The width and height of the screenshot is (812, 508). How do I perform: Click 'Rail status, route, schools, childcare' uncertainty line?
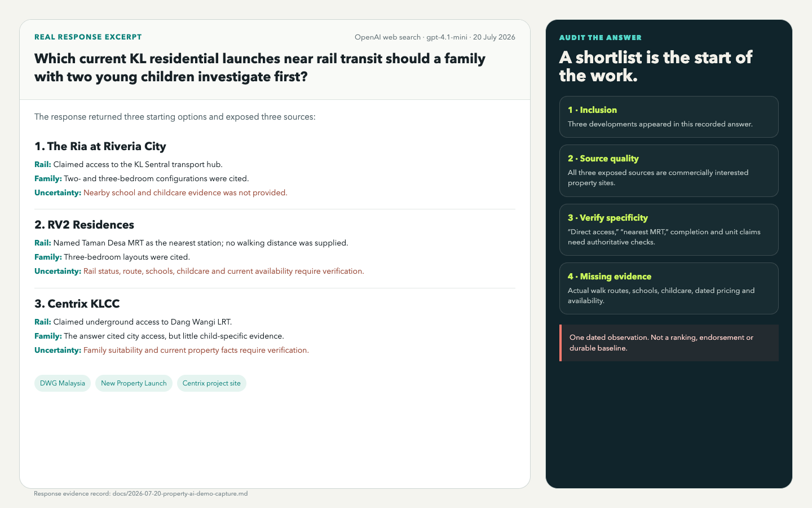199,271
